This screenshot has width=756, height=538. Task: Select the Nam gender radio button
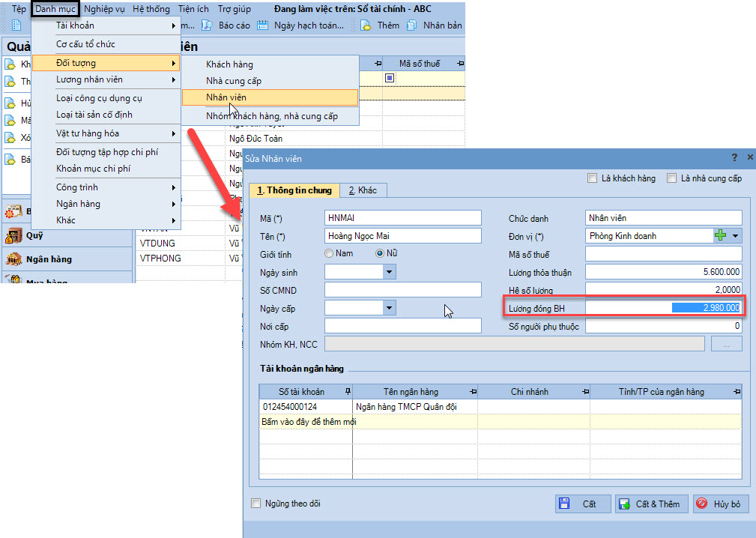329,253
